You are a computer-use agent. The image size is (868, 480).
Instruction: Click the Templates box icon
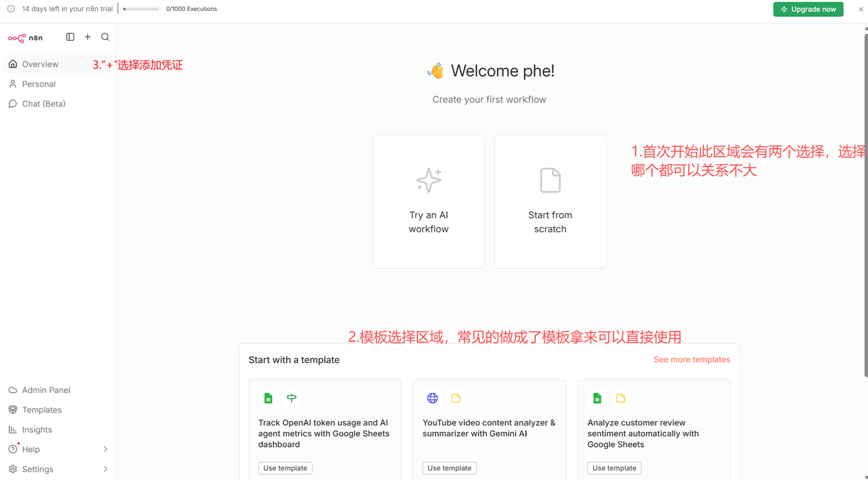point(13,410)
